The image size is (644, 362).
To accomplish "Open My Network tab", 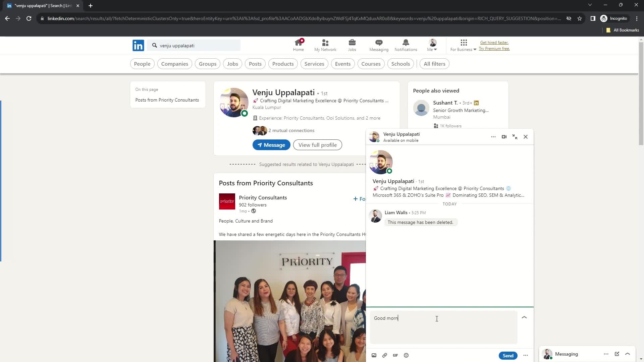I will click(x=325, y=45).
